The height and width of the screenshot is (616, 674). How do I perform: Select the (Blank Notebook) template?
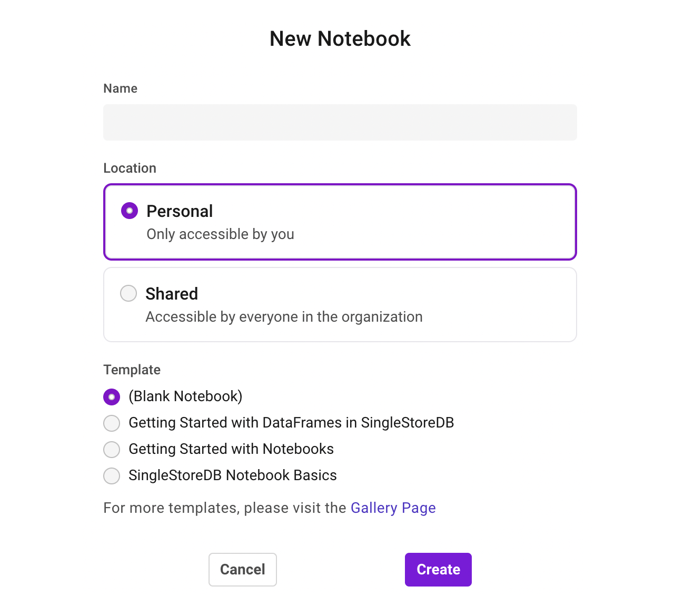pos(112,396)
